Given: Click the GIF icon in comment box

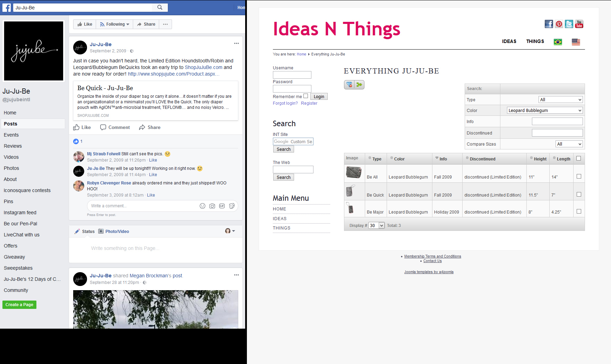Looking at the screenshot, I should pyautogui.click(x=222, y=206).
